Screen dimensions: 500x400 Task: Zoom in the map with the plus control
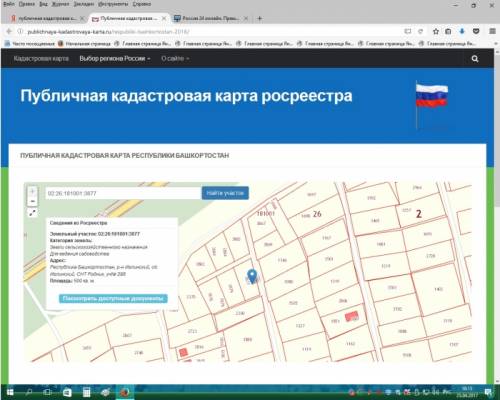[32, 191]
